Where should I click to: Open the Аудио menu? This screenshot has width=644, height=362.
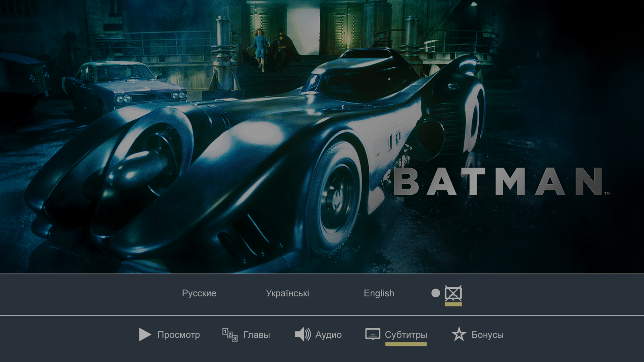click(x=328, y=335)
